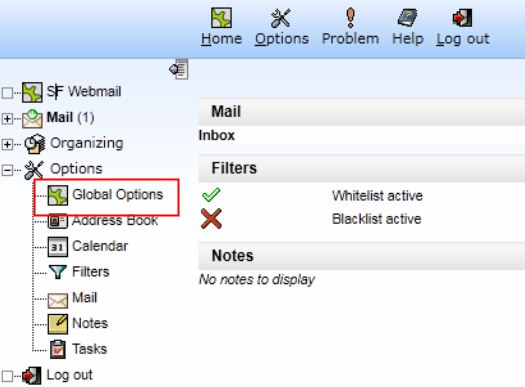Click the Address Book icon

click(x=58, y=221)
